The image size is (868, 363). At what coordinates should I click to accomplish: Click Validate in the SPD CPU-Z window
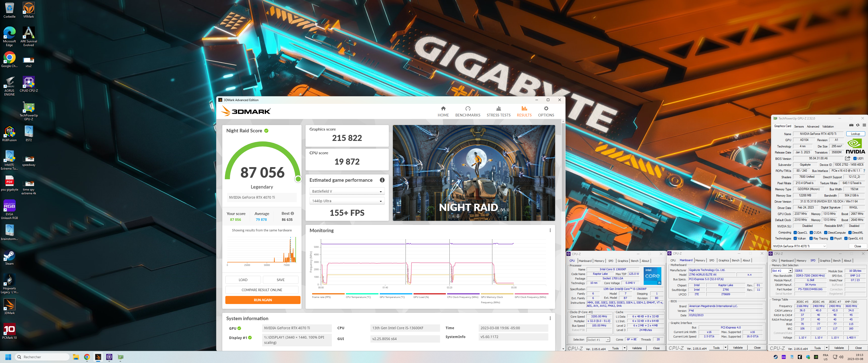coord(839,348)
